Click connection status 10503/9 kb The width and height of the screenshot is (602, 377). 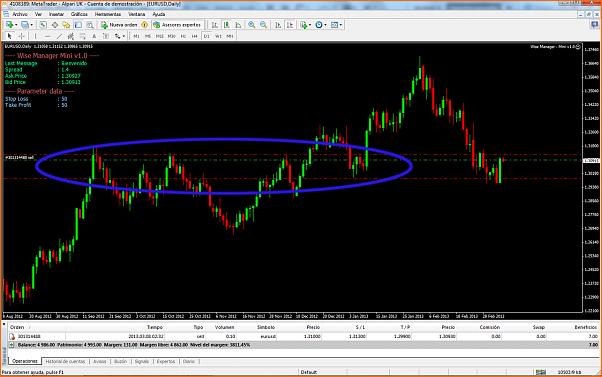point(570,372)
